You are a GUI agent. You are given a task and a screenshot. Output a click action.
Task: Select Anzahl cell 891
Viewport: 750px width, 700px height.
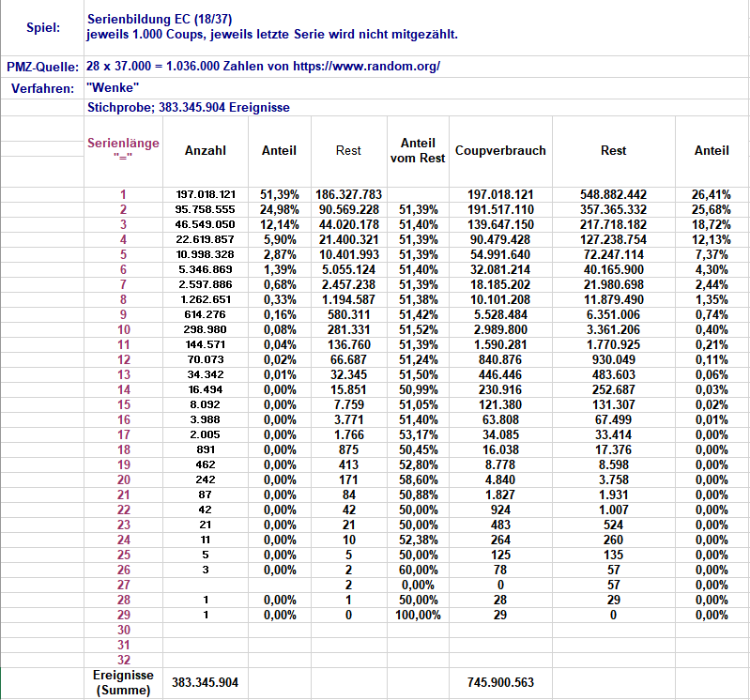pyautogui.click(x=206, y=449)
